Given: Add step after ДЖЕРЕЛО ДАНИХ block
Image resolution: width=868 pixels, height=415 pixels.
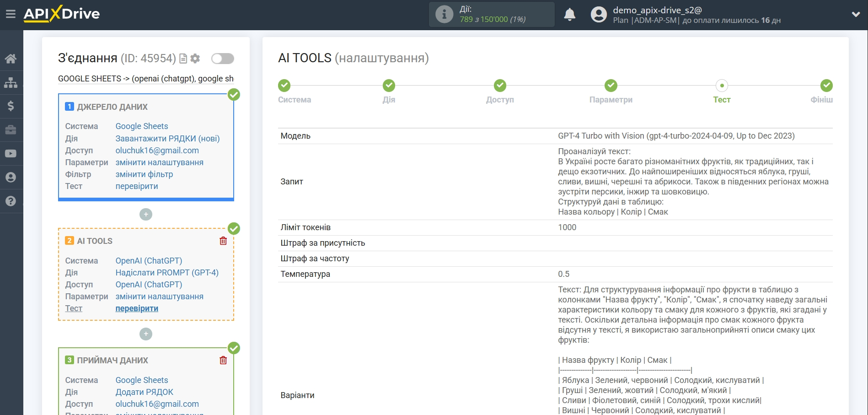Looking at the screenshot, I should (146, 214).
